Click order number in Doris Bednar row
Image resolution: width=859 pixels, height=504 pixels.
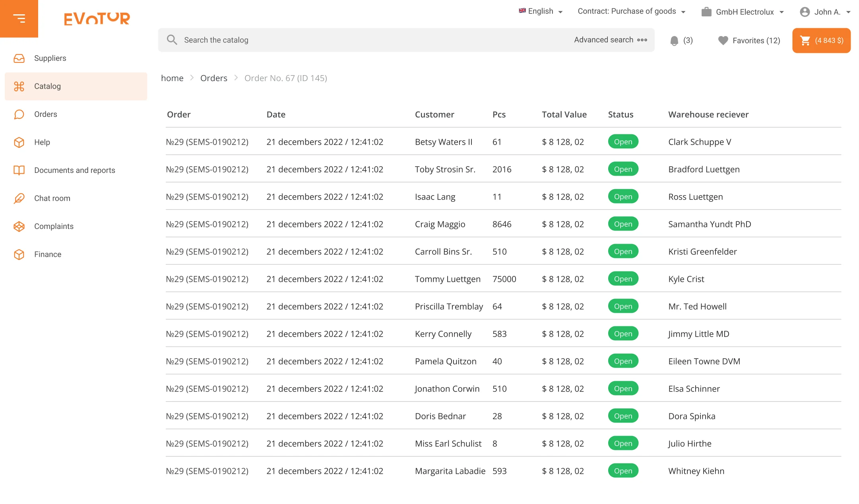click(x=207, y=416)
